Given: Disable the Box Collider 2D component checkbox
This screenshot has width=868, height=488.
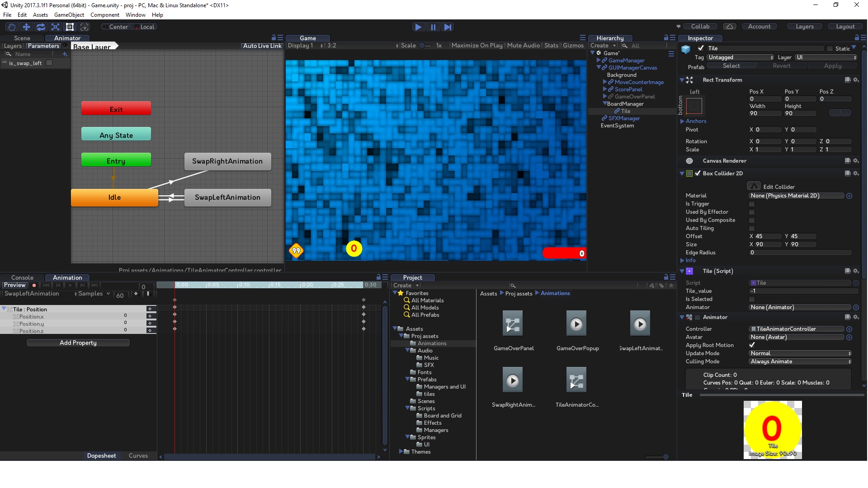Looking at the screenshot, I should pyautogui.click(x=698, y=173).
